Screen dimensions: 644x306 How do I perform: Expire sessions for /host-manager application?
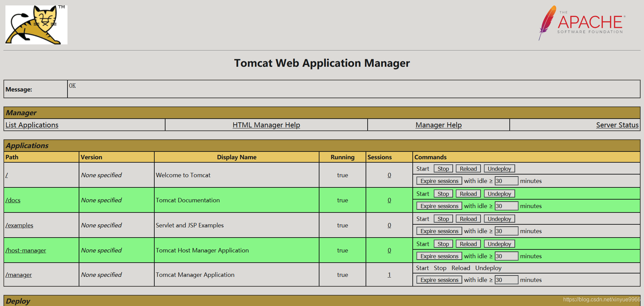point(440,256)
